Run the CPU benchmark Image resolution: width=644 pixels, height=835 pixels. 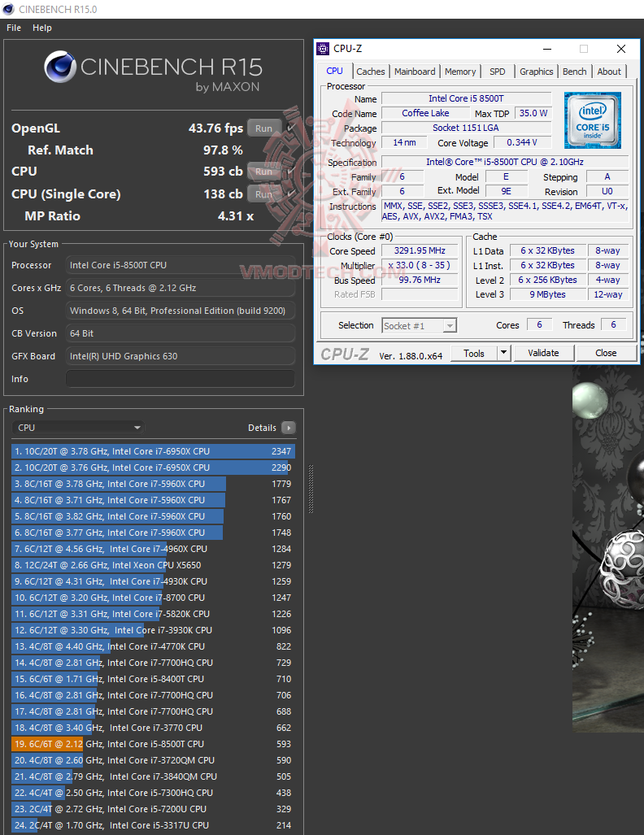[x=263, y=172]
